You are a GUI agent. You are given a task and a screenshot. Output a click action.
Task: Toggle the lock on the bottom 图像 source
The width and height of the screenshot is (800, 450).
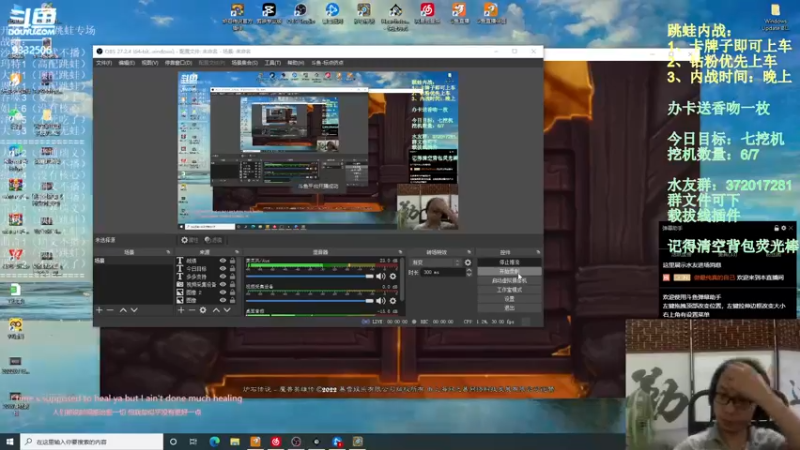233,301
